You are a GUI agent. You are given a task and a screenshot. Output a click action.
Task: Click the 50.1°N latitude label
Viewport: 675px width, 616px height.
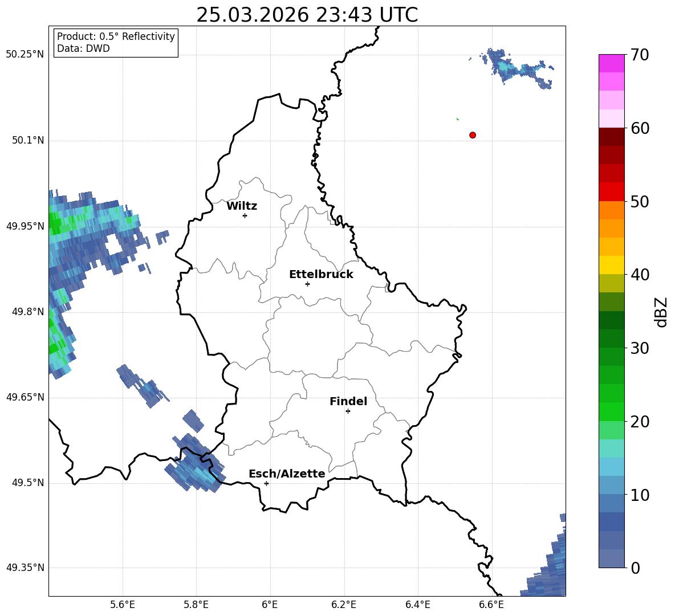pyautogui.click(x=28, y=141)
